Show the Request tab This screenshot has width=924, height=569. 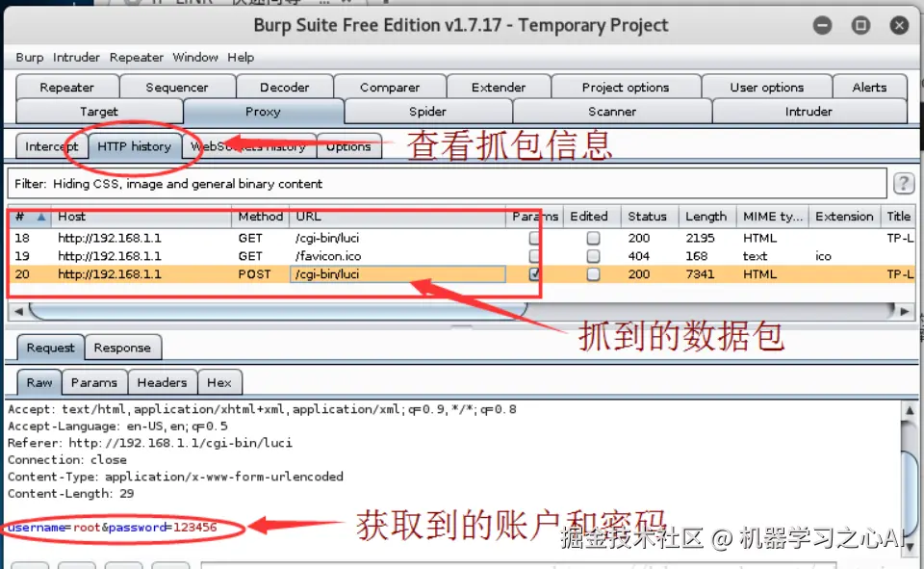pos(51,348)
